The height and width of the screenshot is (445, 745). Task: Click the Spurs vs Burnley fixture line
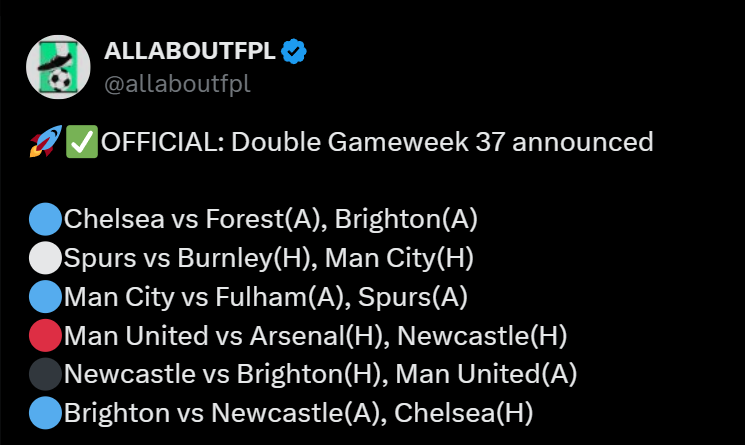coord(268,258)
